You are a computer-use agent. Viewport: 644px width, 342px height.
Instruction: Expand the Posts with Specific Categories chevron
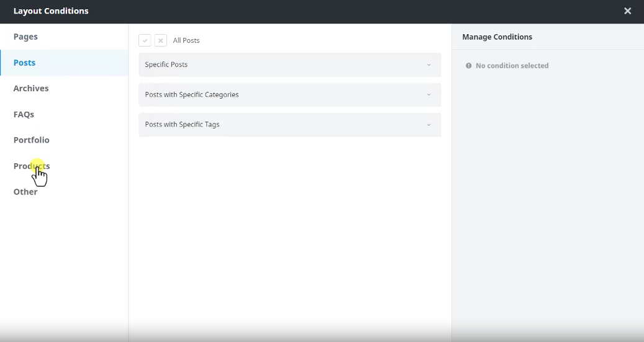click(429, 95)
